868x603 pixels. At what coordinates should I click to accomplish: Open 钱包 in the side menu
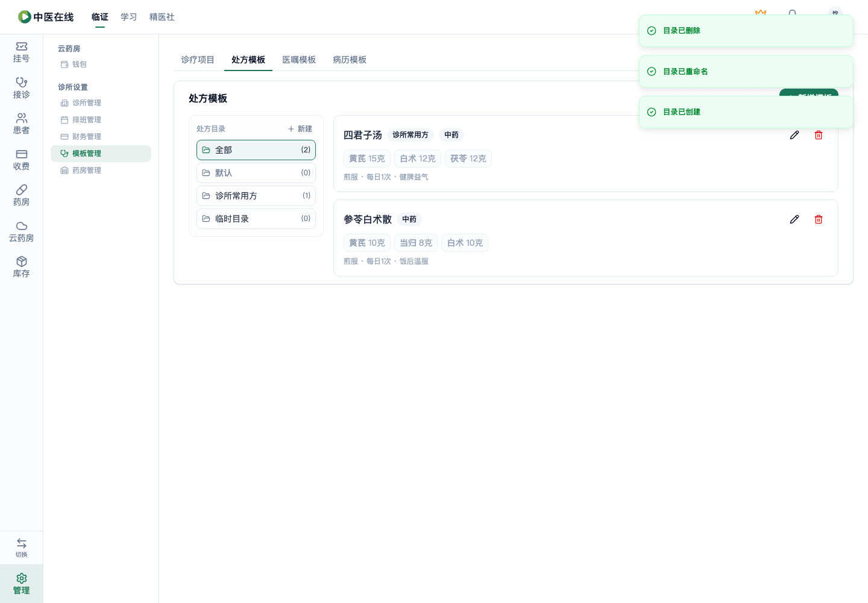tap(101, 64)
